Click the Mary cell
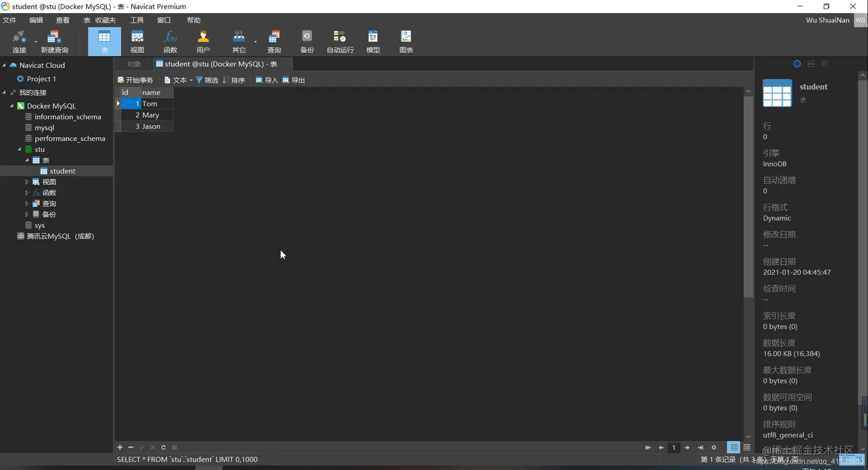Screen dimensions: 868x470 [x=156, y=115]
